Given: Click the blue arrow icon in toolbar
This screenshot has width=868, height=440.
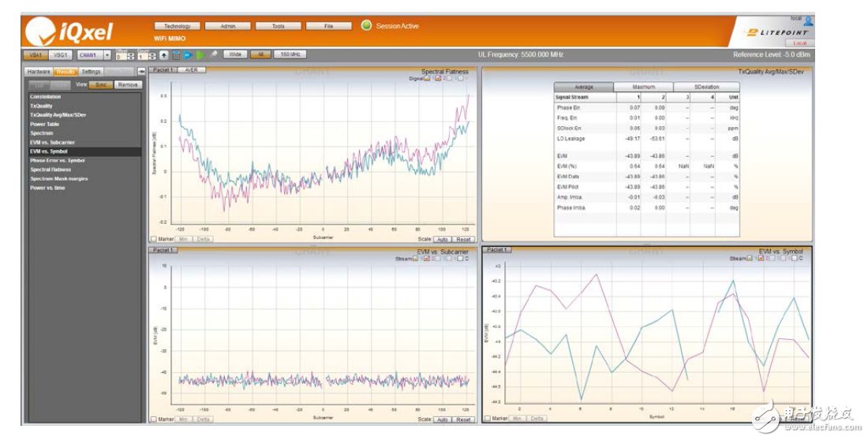Looking at the screenshot, I should pos(188,55).
